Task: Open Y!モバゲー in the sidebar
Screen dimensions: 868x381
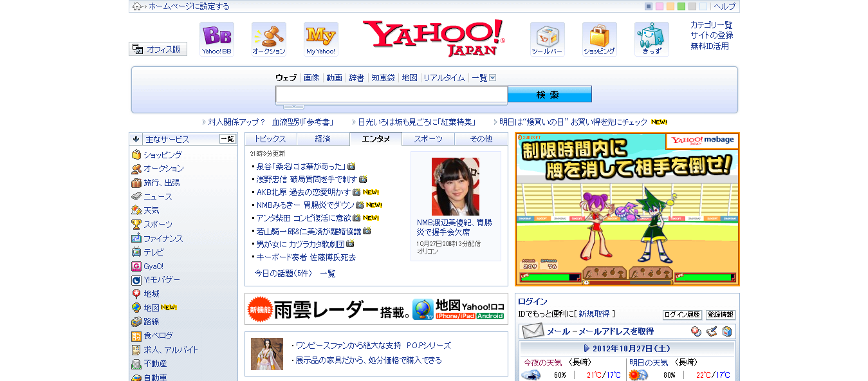Action: click(162, 280)
